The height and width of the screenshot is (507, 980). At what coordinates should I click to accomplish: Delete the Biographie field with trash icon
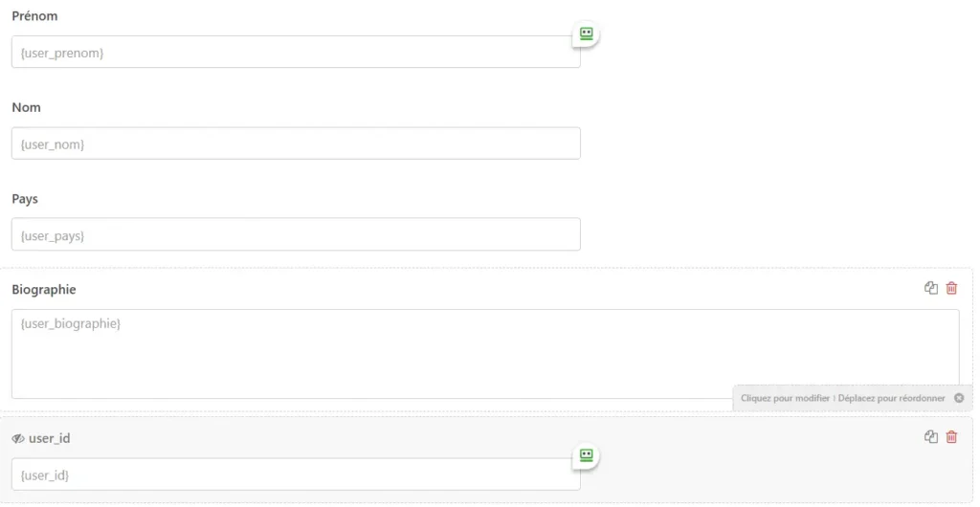tap(951, 288)
